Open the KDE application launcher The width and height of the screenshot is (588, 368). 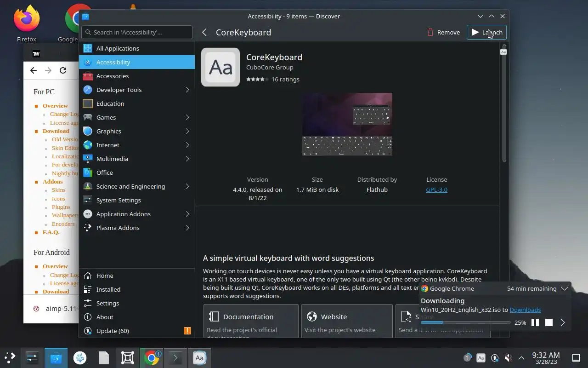click(x=10, y=357)
